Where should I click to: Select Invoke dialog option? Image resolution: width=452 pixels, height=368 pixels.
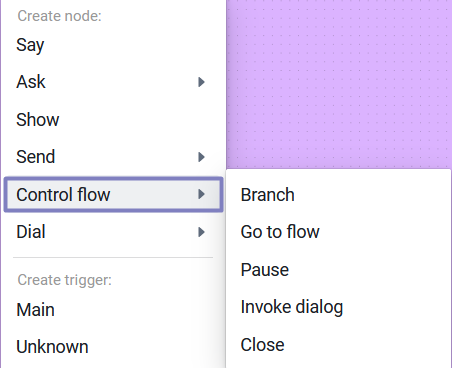tap(338, 307)
